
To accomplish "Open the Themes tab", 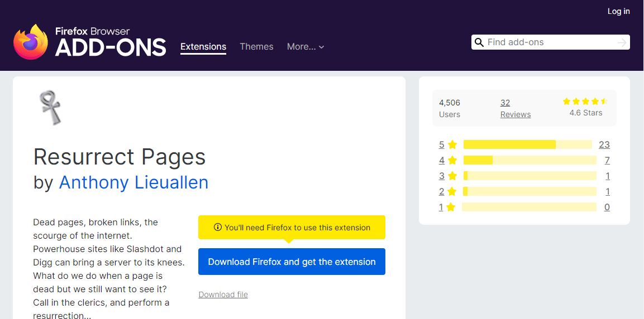I will [256, 47].
